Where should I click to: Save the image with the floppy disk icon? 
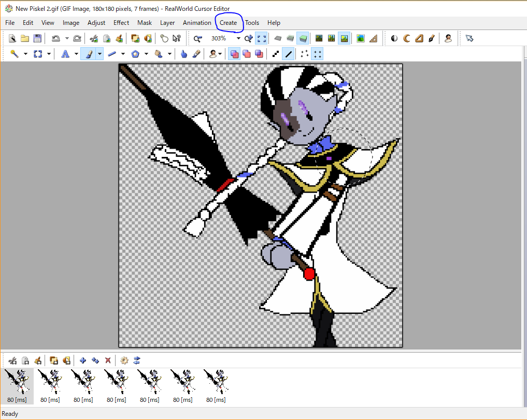click(x=37, y=38)
